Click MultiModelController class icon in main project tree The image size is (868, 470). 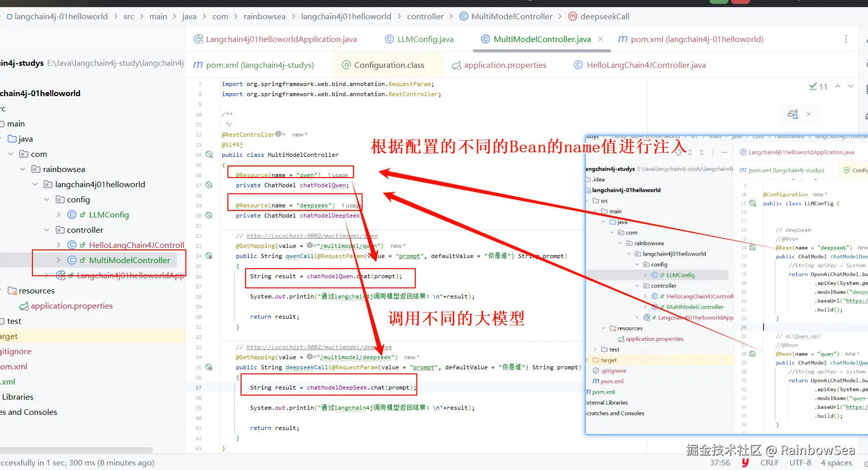[x=72, y=260]
